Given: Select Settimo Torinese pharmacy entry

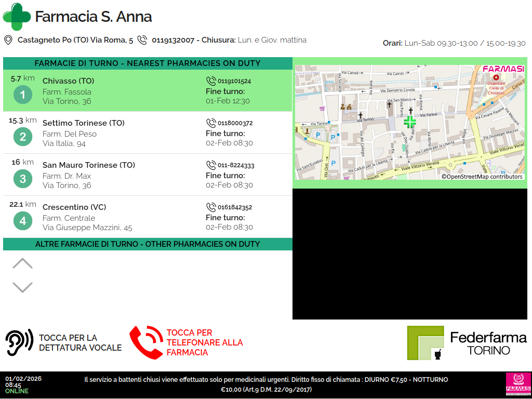Looking at the screenshot, I should pyautogui.click(x=83, y=123).
